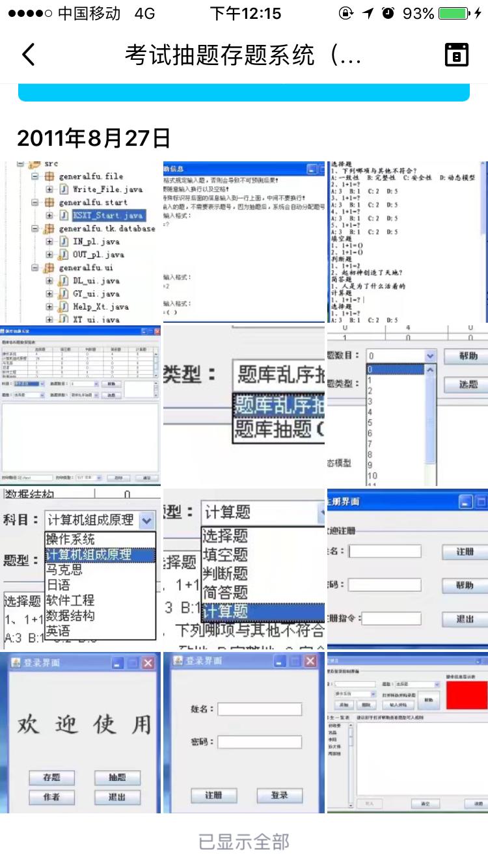Image resolution: width=488 pixels, height=868 pixels.
Task: Open the thumbnail with the red panel
Action: tap(407, 733)
